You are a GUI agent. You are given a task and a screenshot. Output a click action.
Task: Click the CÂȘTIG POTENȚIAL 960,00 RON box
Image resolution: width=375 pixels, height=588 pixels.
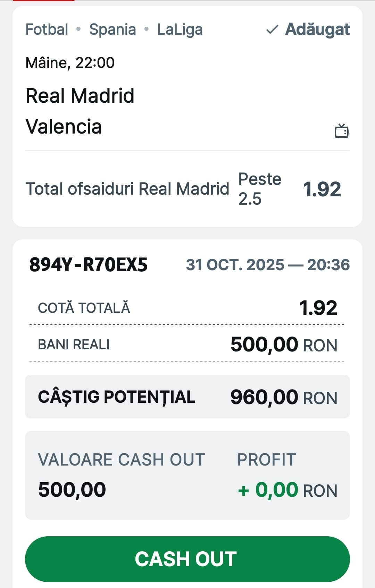187,397
